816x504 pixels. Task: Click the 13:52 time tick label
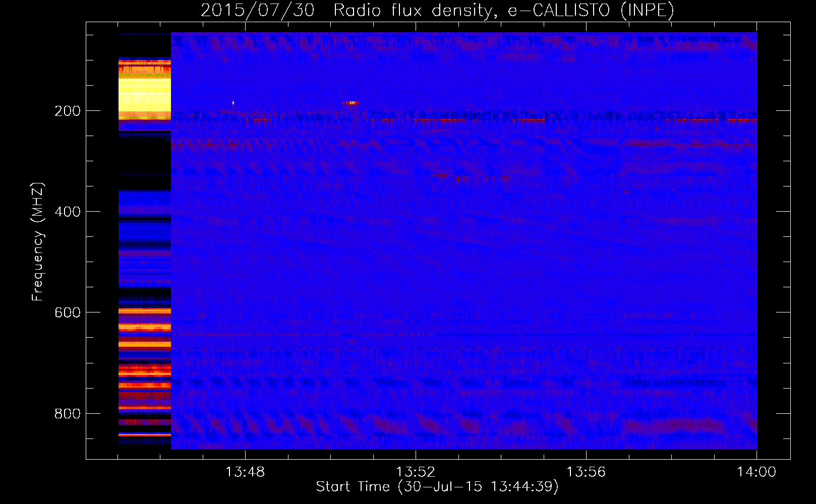pos(416,472)
